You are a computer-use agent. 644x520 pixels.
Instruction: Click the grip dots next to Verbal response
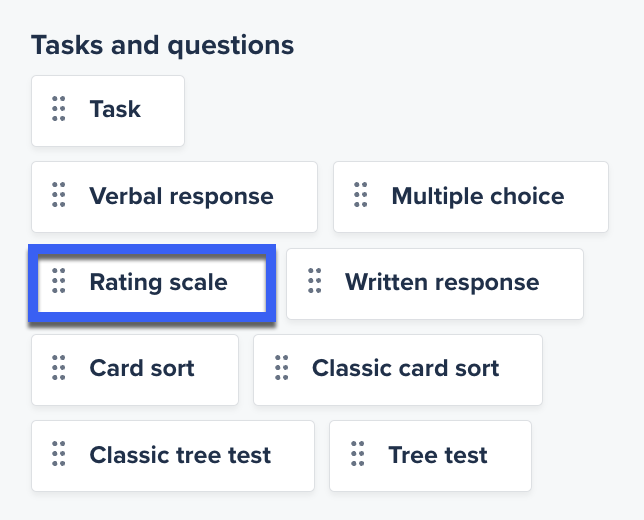point(58,196)
